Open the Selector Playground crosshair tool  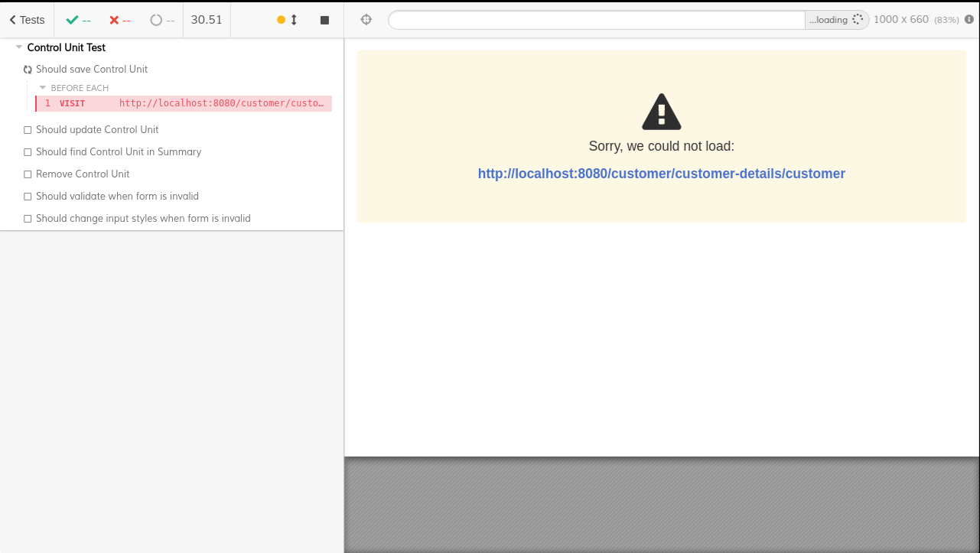click(366, 19)
